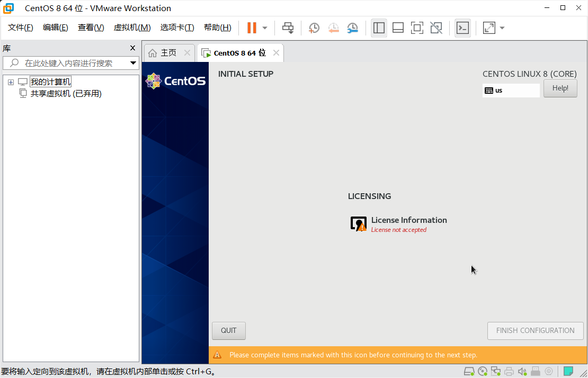The image size is (588, 378).
Task: Open the stretch display dropdown arrow
Action: click(502, 28)
